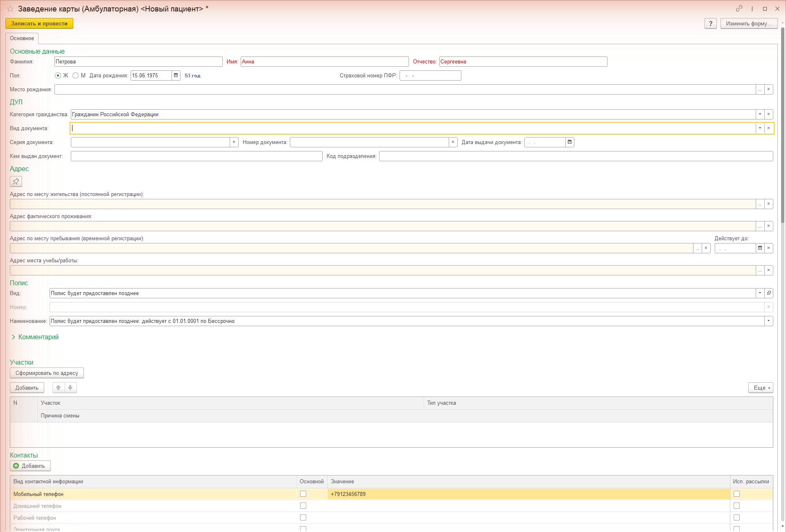Viewport: 786px width, 532px height.
Task: Clear the Номер документа field
Action: coord(453,142)
